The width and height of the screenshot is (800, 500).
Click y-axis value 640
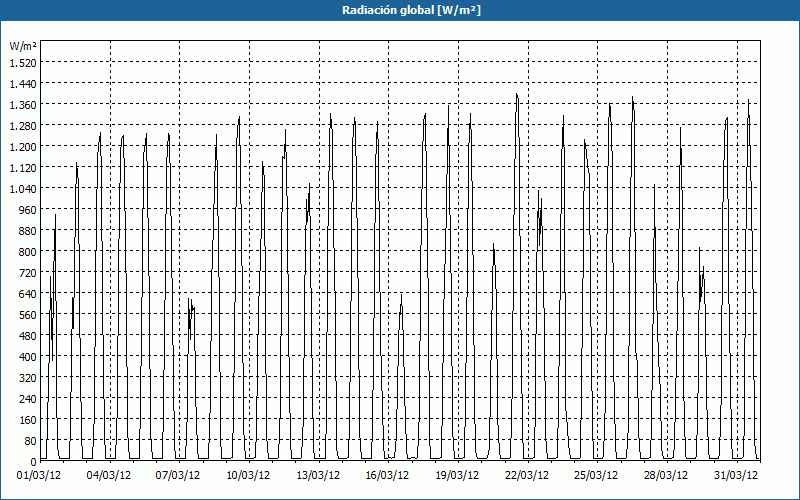pos(28,294)
